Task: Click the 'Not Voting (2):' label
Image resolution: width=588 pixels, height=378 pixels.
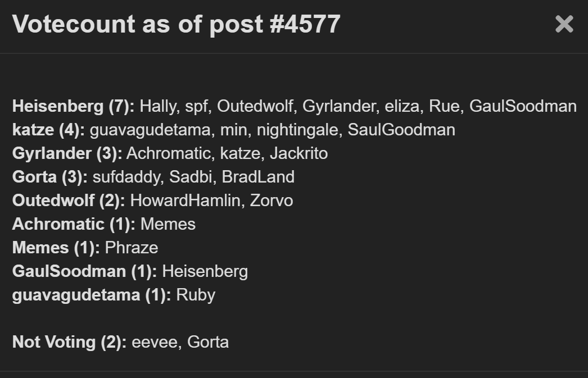Action: (x=69, y=343)
